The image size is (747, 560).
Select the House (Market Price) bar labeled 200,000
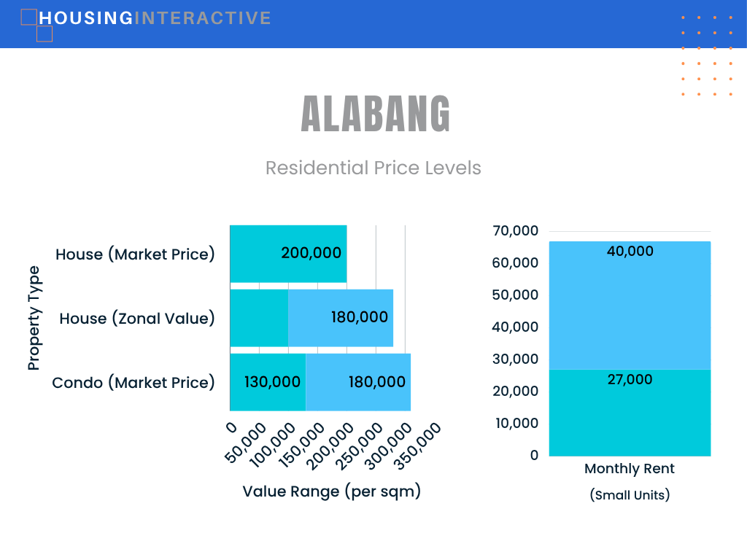coord(288,254)
